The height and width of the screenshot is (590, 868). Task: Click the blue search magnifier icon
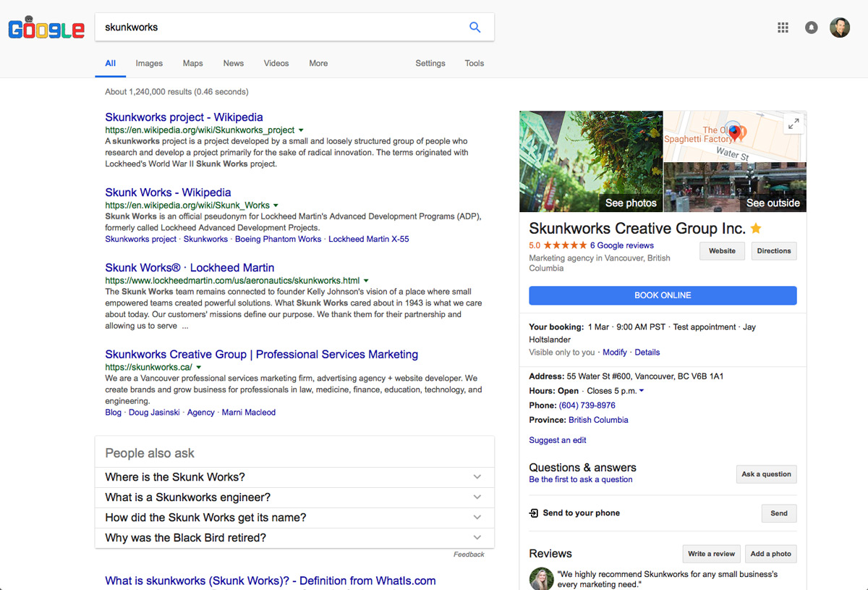click(x=475, y=28)
